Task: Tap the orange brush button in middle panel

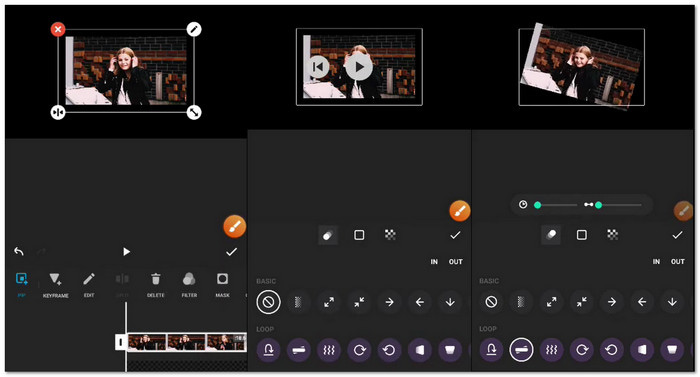Action: [459, 211]
